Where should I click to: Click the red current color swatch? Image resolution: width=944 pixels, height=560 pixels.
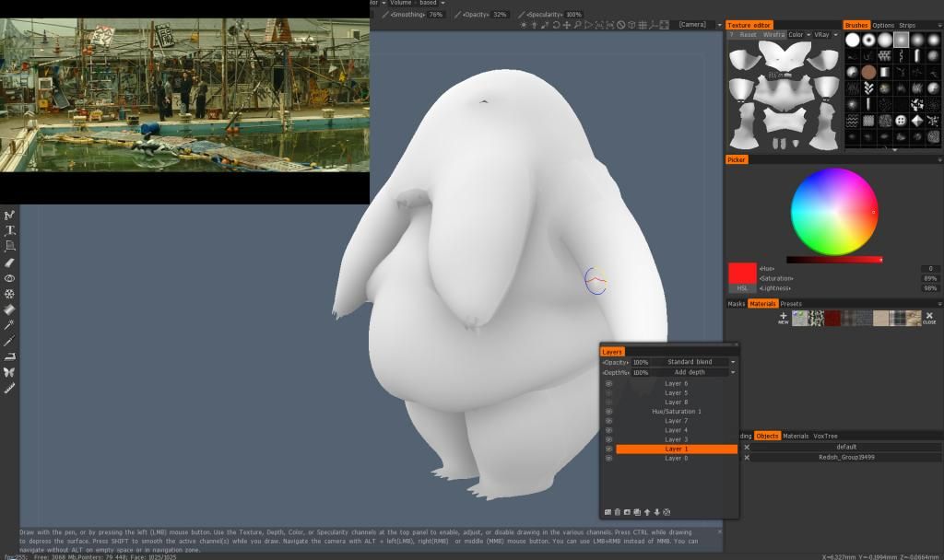point(742,274)
